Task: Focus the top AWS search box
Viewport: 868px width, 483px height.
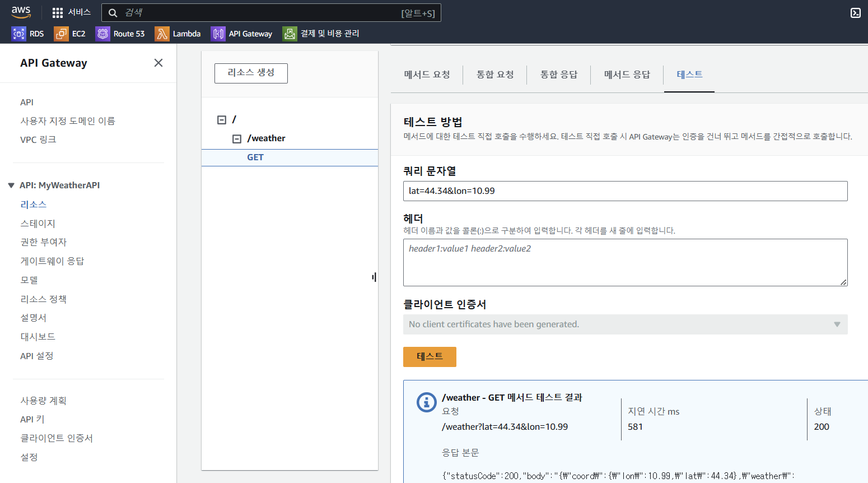Action: [271, 13]
